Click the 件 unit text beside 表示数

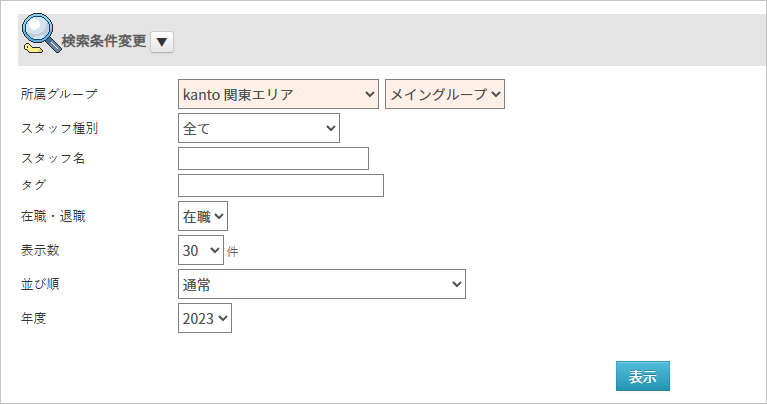coord(233,252)
